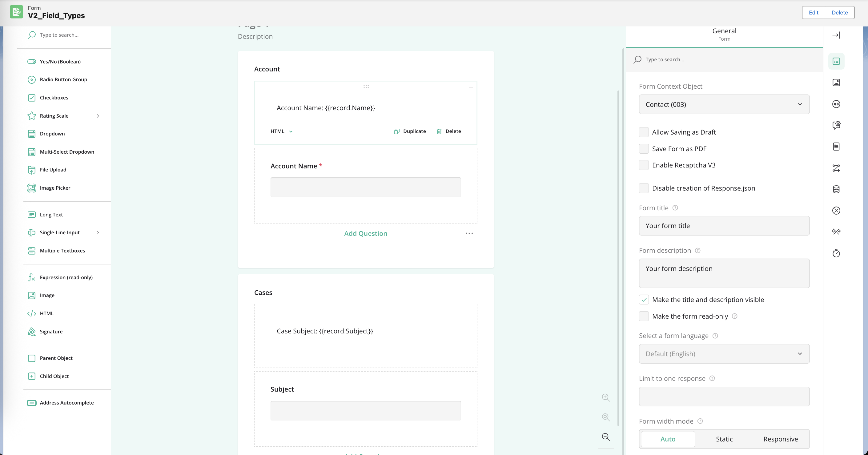Expand the Rating Scale submenu chevron
Image resolution: width=868 pixels, height=455 pixels.
[98, 116]
